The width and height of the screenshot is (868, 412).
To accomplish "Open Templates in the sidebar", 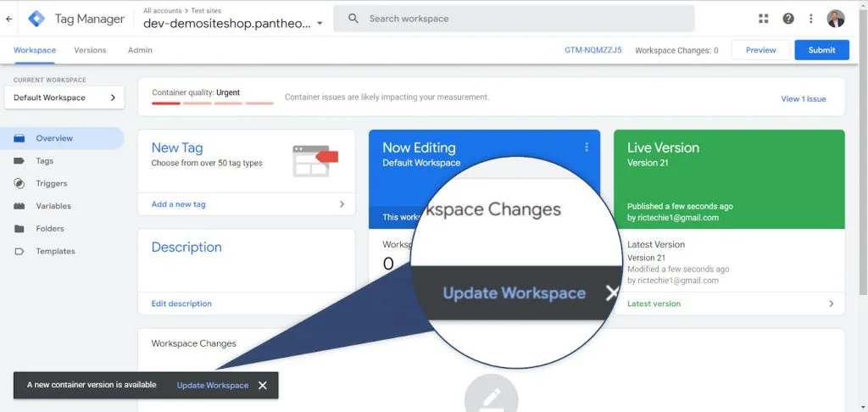I will [x=55, y=251].
